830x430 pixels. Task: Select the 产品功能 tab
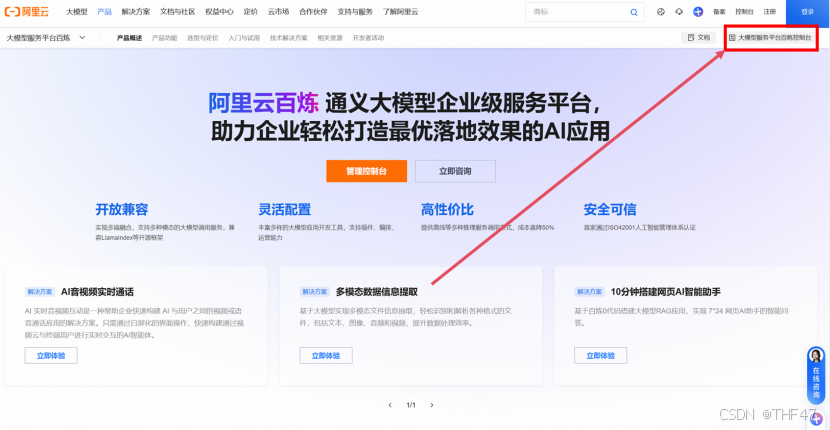point(164,38)
